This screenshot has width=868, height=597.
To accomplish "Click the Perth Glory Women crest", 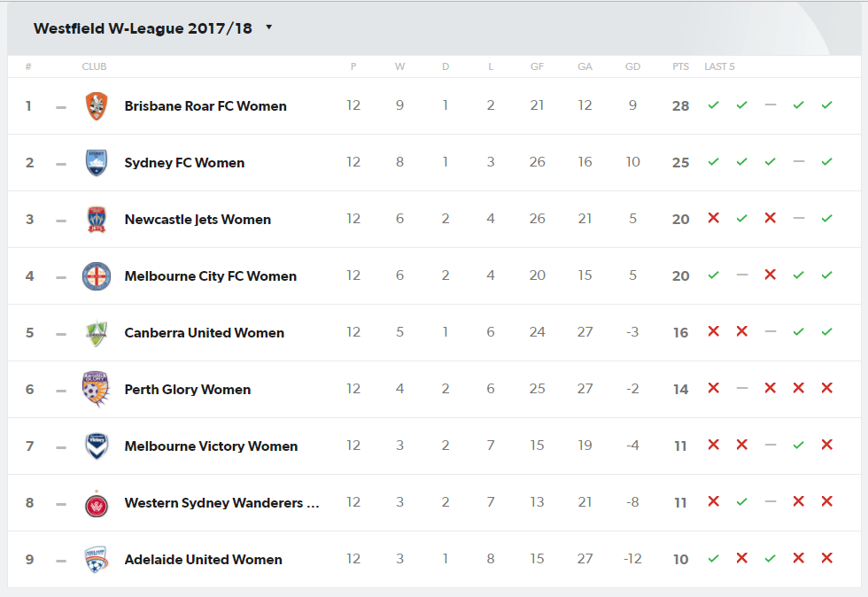I will (x=96, y=390).
